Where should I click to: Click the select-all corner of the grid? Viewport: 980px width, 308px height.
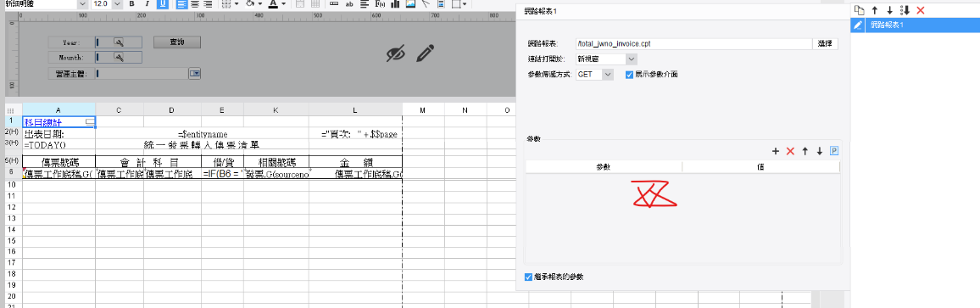coord(13,110)
